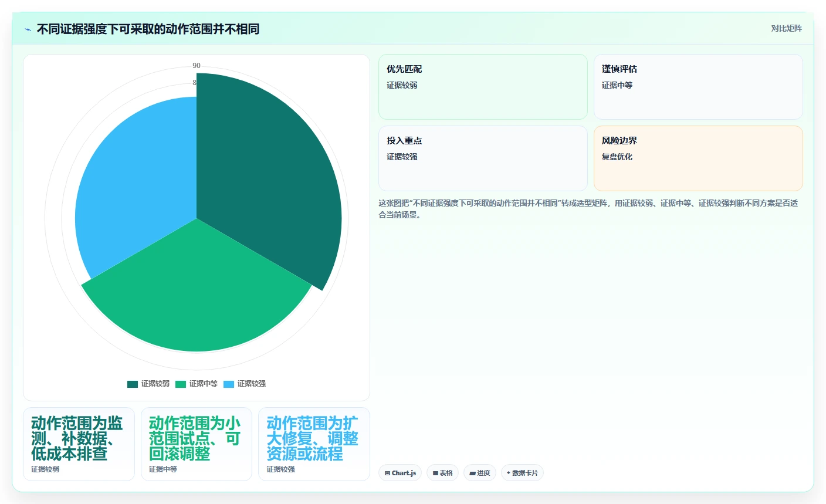Select the 数据卡片 tag chip

[x=522, y=473]
